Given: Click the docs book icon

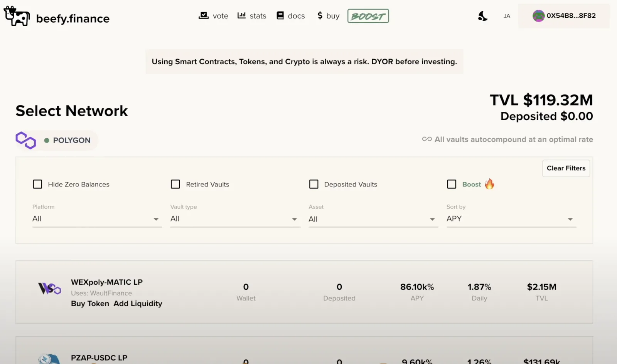Looking at the screenshot, I should [x=280, y=15].
